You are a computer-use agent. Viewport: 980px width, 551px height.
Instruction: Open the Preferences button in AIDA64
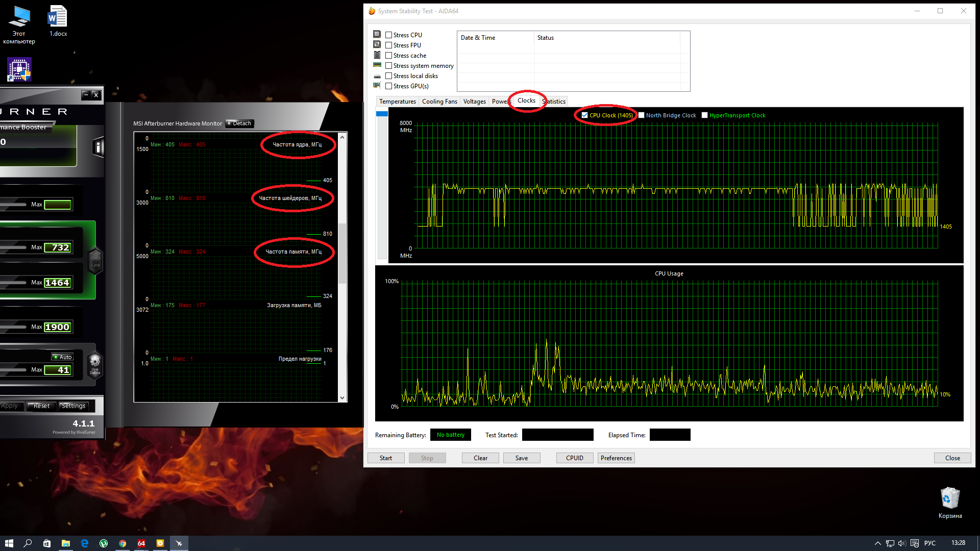(x=616, y=458)
